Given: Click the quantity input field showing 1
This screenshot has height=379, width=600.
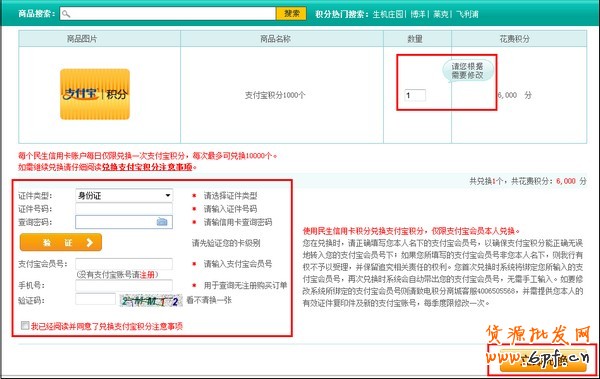Looking at the screenshot, I should pos(415,95).
